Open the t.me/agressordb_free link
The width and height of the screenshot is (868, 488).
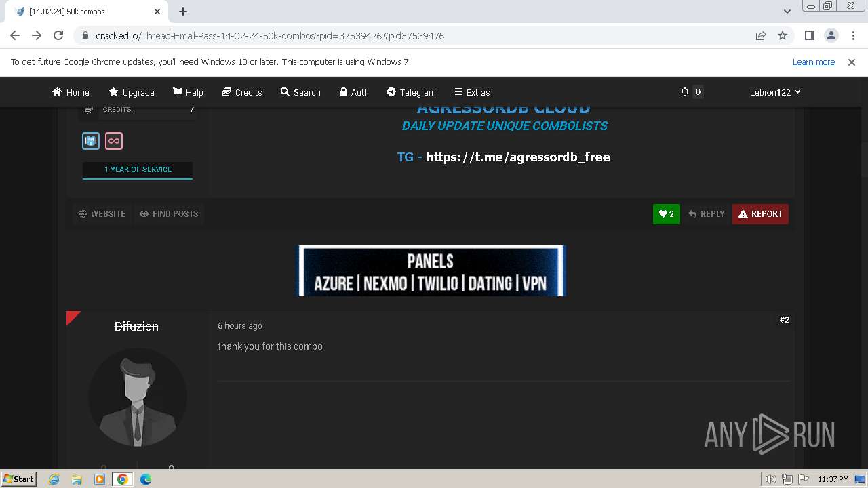point(517,157)
